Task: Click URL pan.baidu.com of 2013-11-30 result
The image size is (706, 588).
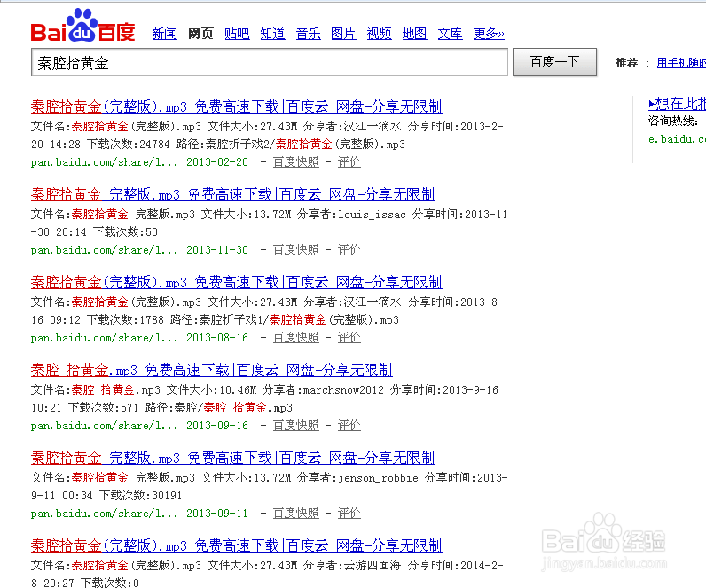Action: 104,250
